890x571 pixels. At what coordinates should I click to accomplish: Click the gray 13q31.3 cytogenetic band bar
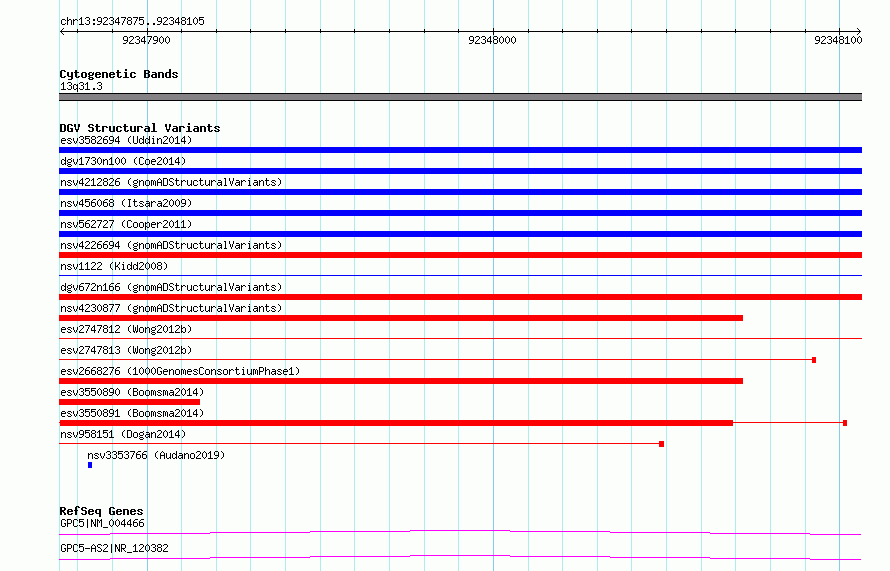coord(460,97)
